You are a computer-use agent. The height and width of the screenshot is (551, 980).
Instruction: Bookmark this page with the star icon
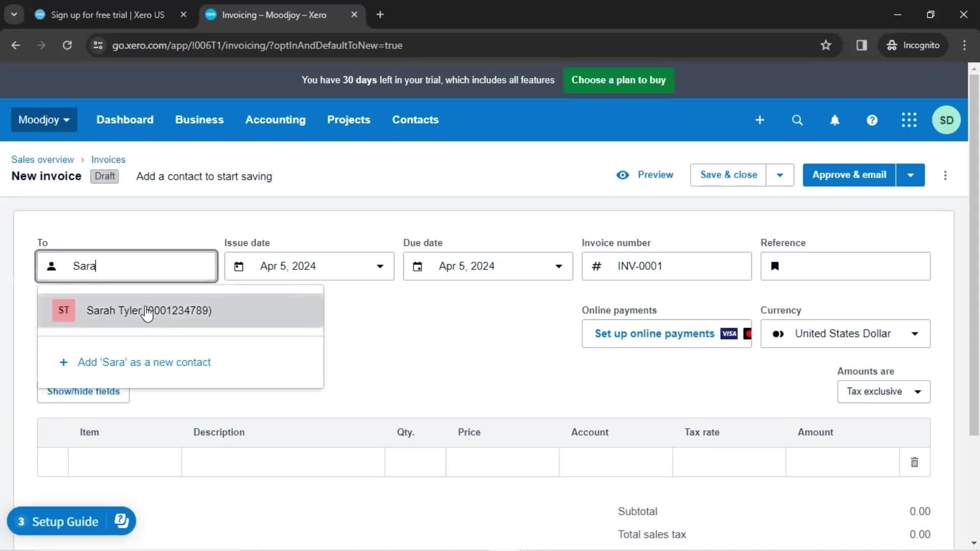pyautogui.click(x=826, y=45)
